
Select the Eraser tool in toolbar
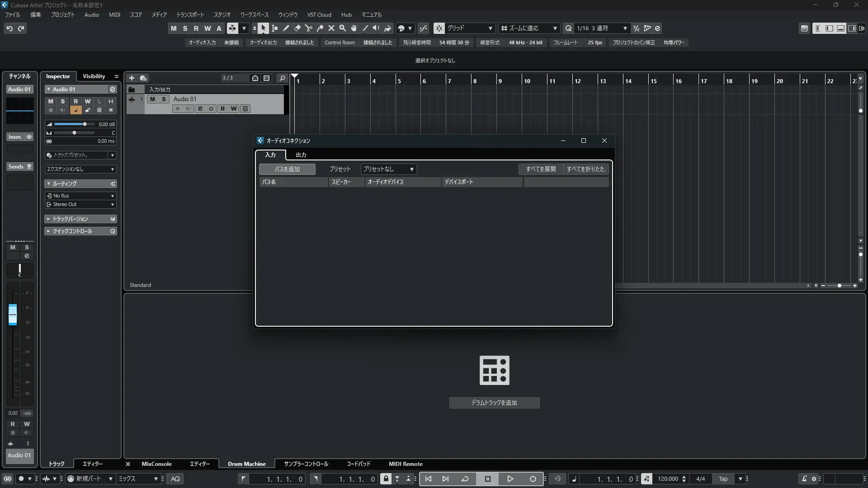click(297, 28)
